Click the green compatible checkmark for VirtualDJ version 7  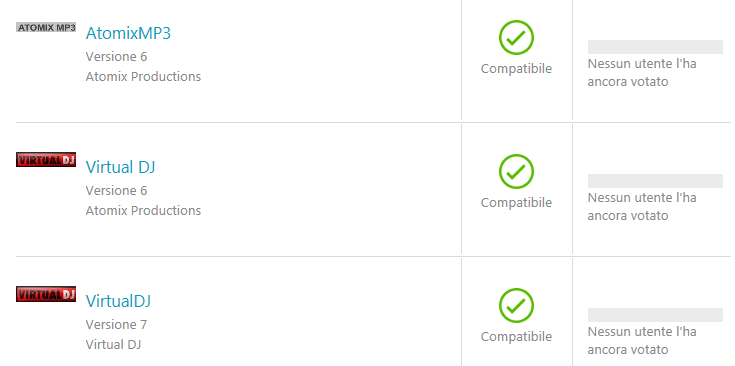pyautogui.click(x=516, y=306)
